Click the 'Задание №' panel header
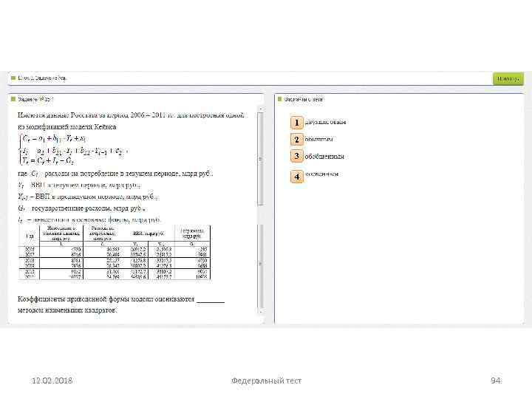The width and height of the screenshot is (532, 399). (x=35, y=99)
